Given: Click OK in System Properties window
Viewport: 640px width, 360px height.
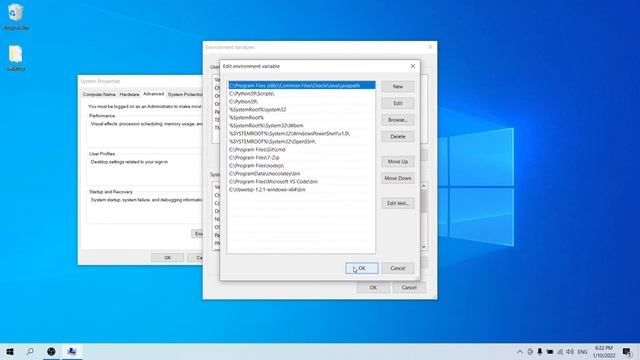Looking at the screenshot, I should [x=167, y=258].
